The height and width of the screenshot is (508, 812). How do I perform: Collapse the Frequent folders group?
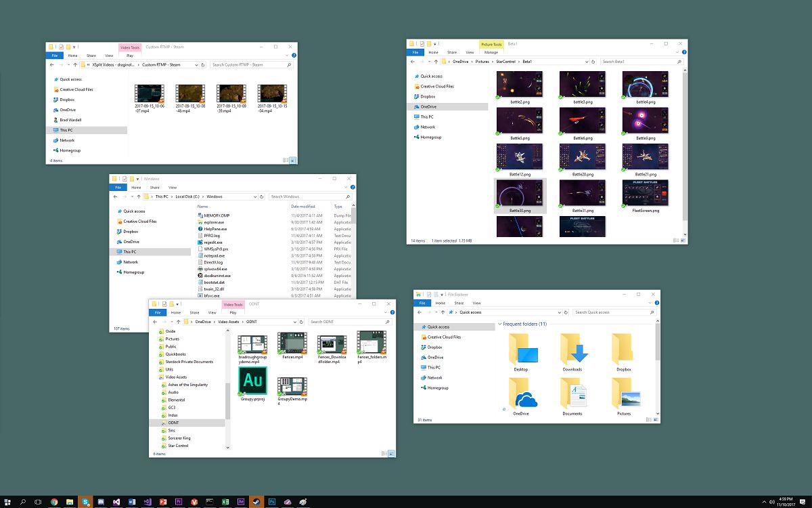pos(500,324)
